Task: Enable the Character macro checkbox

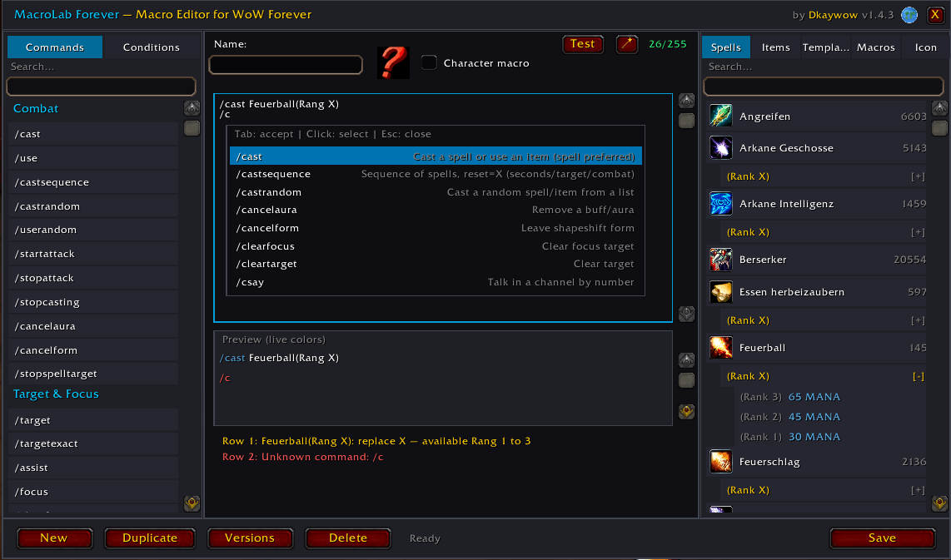Action: pyautogui.click(x=429, y=62)
